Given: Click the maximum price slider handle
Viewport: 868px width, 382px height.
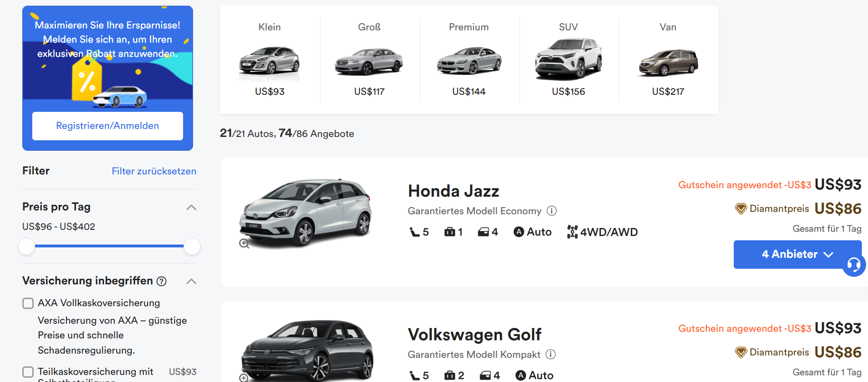Looking at the screenshot, I should [192, 246].
